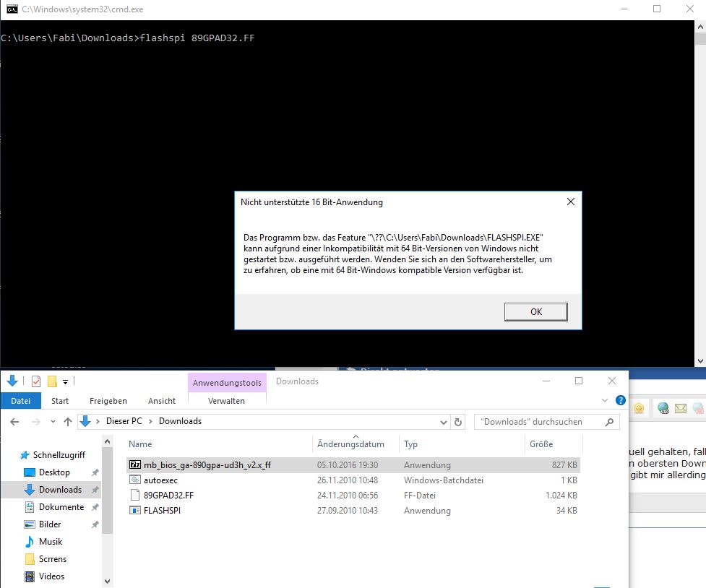
Task: Click the pin icon beside Desktop
Action: click(x=95, y=472)
